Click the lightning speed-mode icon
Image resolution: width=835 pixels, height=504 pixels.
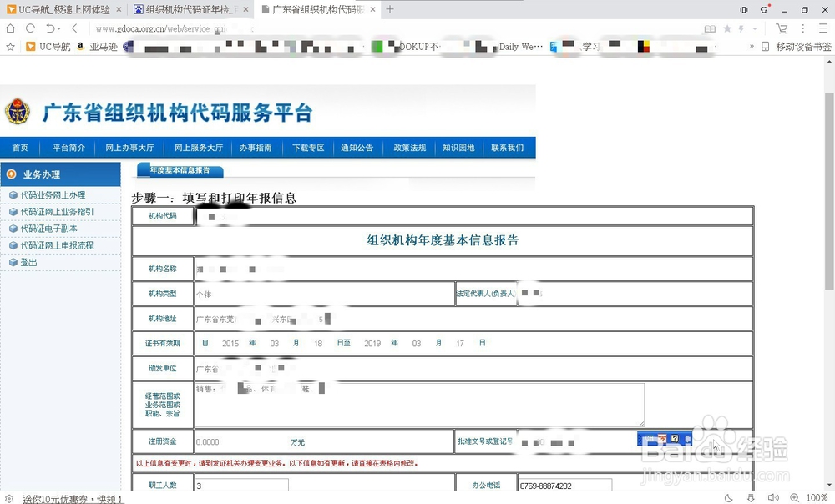tap(741, 28)
